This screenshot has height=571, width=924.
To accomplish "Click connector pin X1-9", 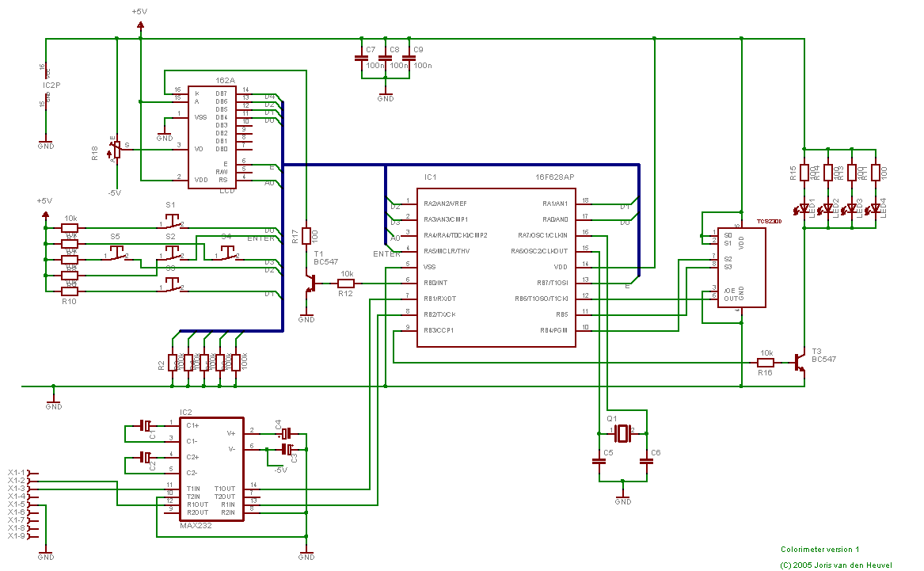I will click(22, 535).
